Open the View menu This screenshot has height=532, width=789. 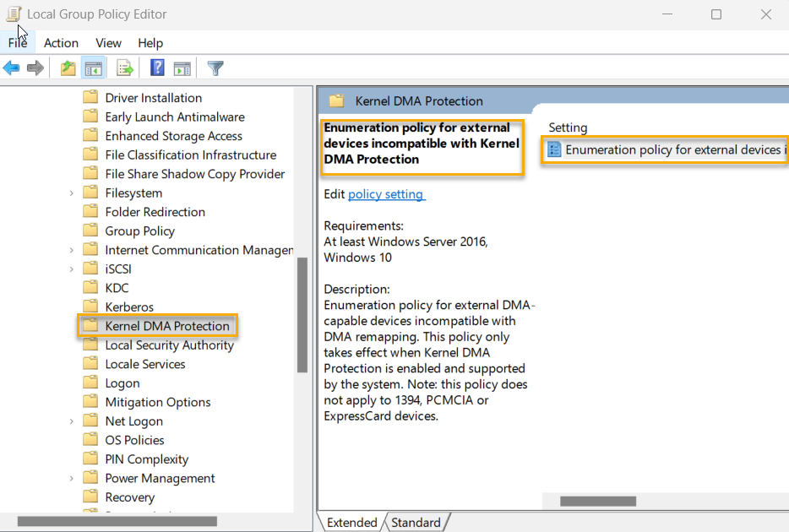(107, 43)
